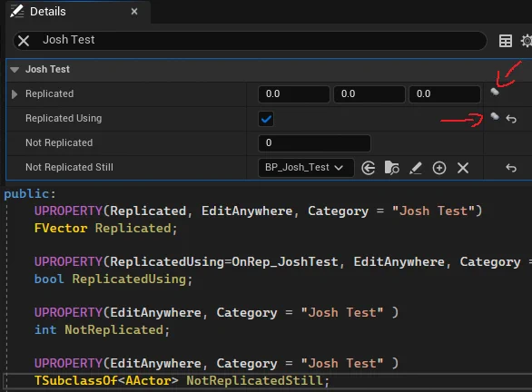The image size is (532, 392).
Task: Collapse the Josh Test category
Action: [15, 70]
